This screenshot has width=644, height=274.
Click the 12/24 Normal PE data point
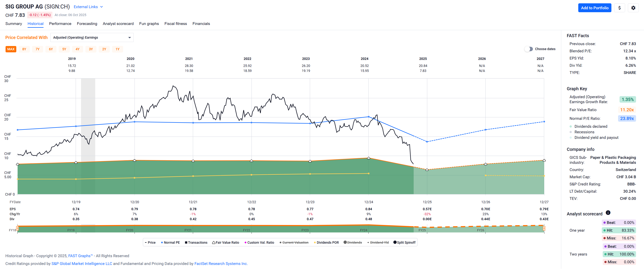(368, 116)
